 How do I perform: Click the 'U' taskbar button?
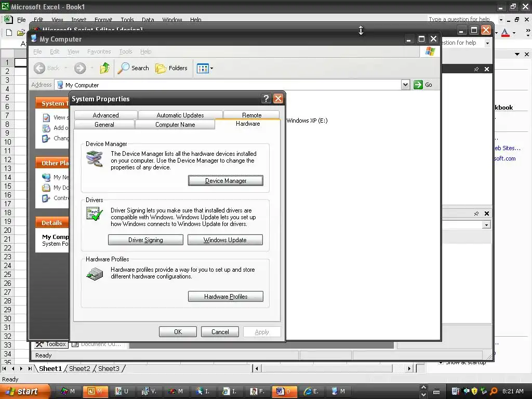coord(122,391)
